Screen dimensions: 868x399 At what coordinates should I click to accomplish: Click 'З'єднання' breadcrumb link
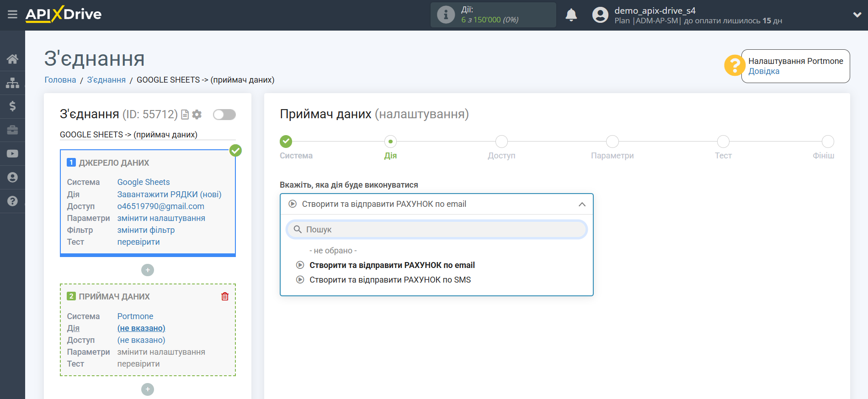click(x=106, y=80)
